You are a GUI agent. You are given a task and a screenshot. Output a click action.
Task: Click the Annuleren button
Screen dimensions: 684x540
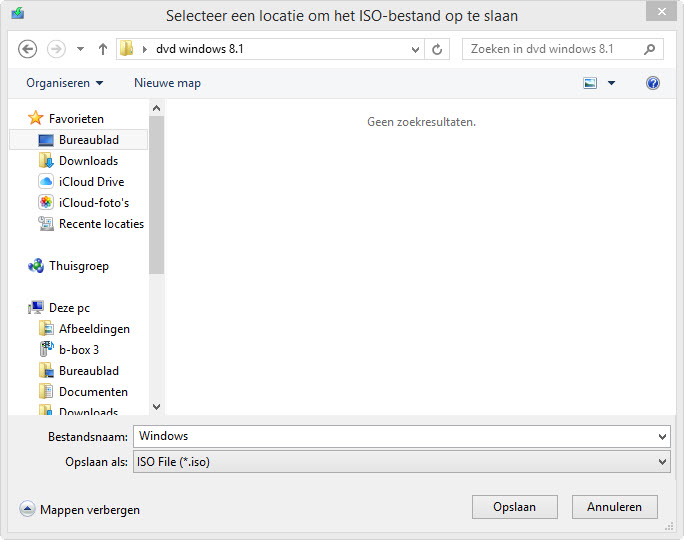(x=614, y=507)
